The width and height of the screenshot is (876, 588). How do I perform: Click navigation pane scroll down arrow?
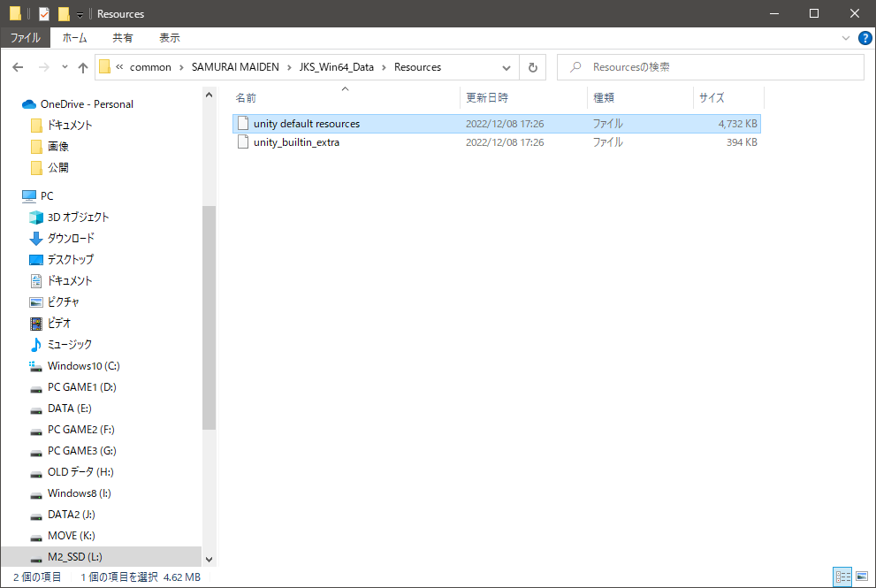(x=209, y=560)
